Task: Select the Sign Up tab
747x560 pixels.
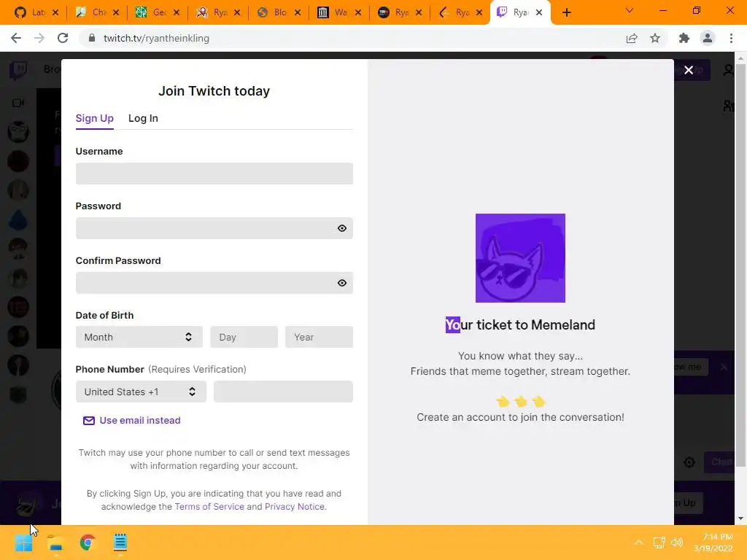Action: click(x=94, y=118)
